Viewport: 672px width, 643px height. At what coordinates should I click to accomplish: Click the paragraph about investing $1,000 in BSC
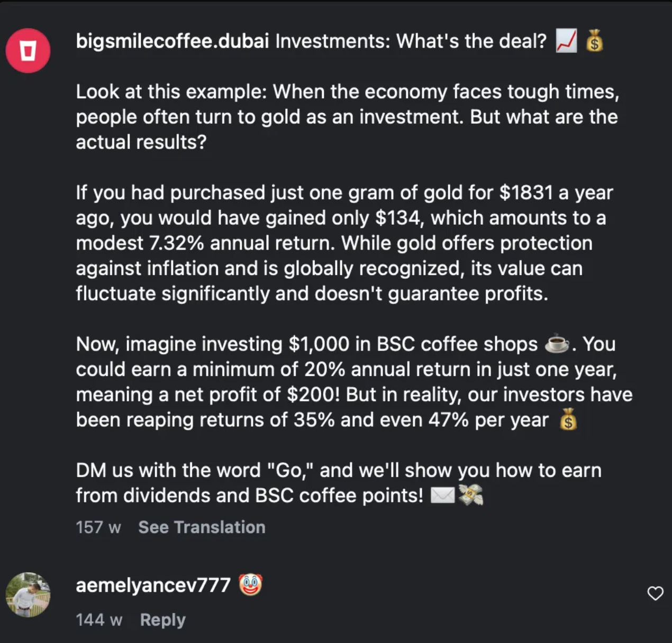click(x=354, y=382)
